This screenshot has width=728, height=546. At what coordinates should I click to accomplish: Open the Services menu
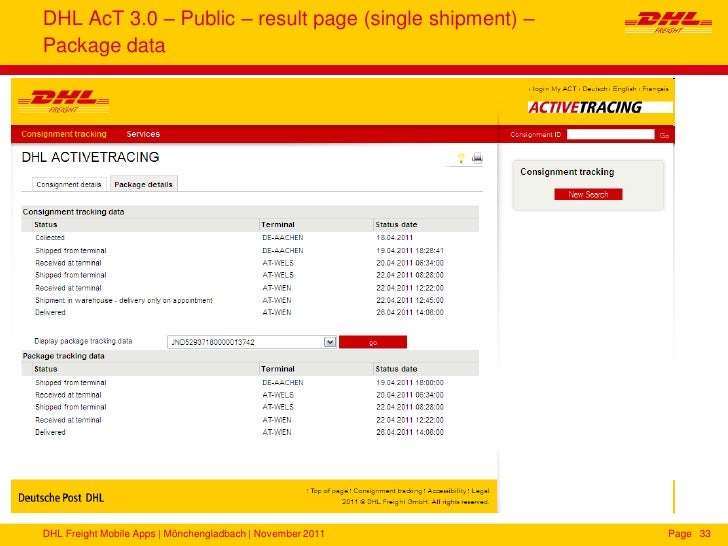(143, 134)
